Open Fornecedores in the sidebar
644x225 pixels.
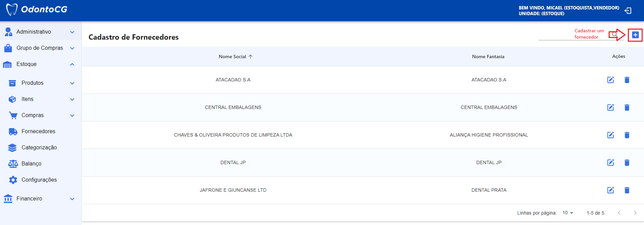coord(38,132)
